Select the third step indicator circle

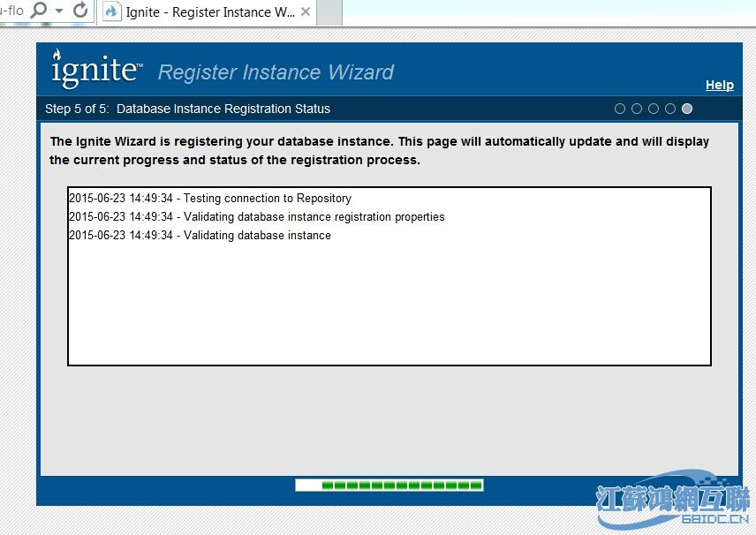tap(654, 109)
